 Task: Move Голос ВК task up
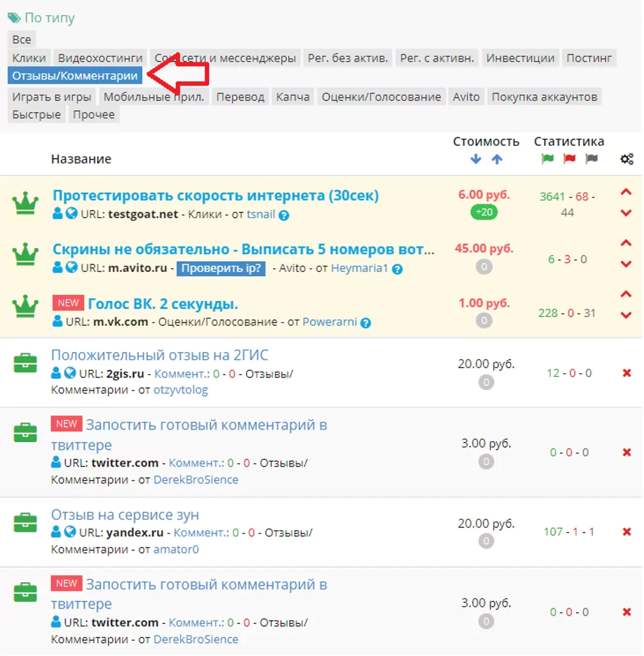[625, 294]
